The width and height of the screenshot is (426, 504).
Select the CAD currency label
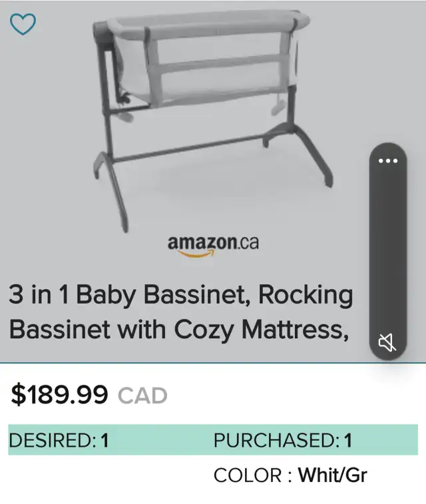142,395
